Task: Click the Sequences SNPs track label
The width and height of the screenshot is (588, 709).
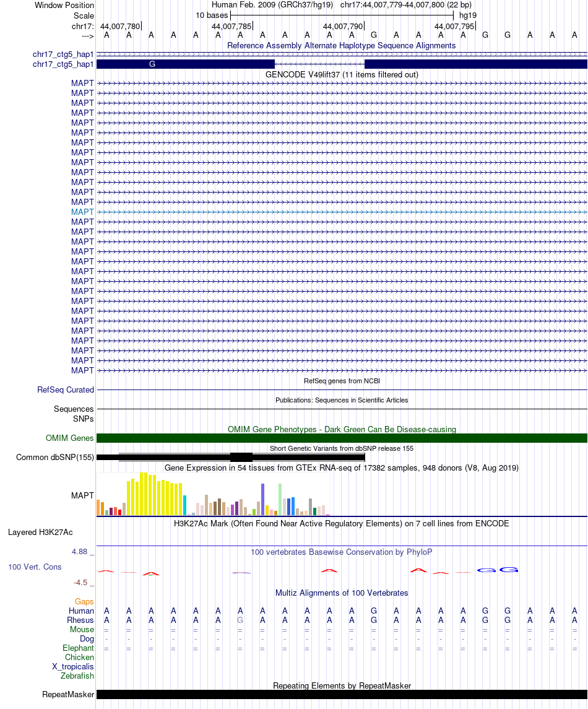Action: click(x=74, y=414)
